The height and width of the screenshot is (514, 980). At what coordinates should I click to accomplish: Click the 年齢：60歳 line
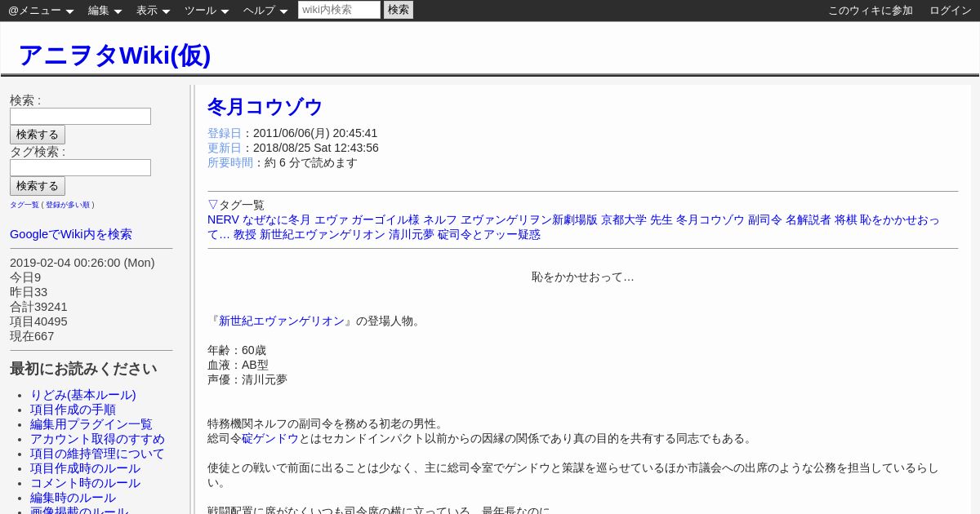point(237,350)
